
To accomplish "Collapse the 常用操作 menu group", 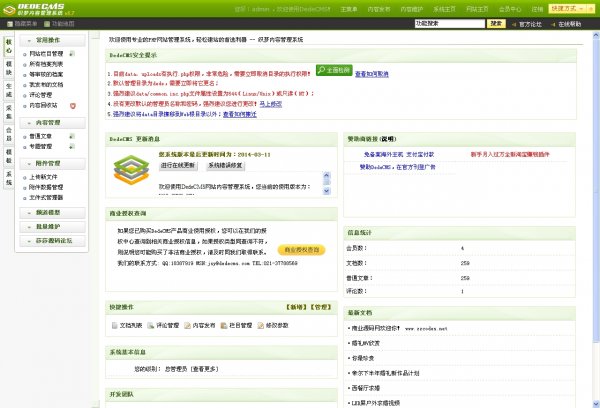I will coord(52,40).
